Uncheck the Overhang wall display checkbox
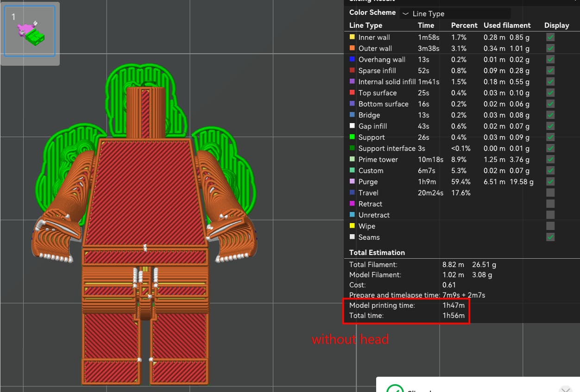 point(550,59)
